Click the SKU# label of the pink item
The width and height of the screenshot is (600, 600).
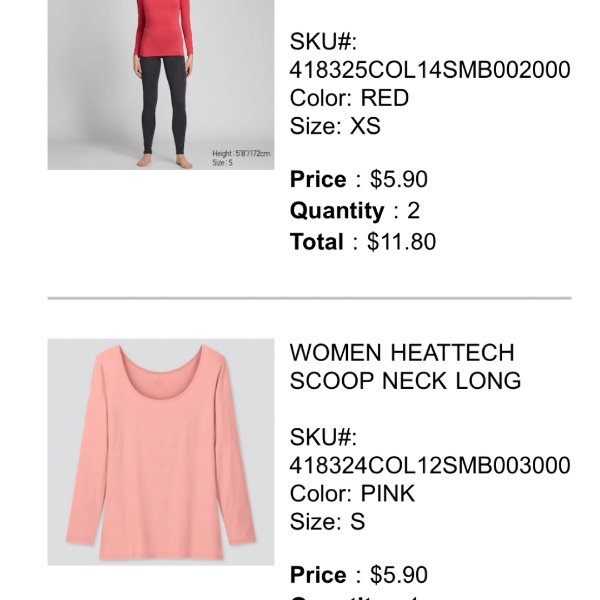[x=323, y=437]
